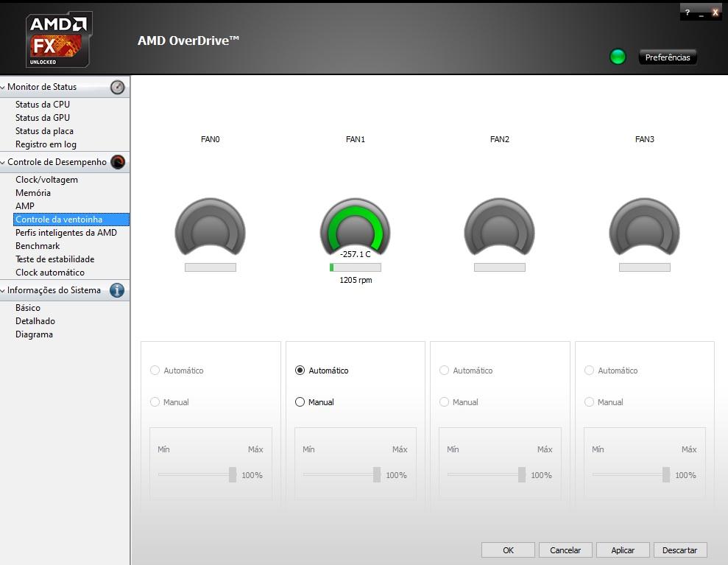Click the green status indicator light
Screen dimensions: 728x565
click(618, 57)
